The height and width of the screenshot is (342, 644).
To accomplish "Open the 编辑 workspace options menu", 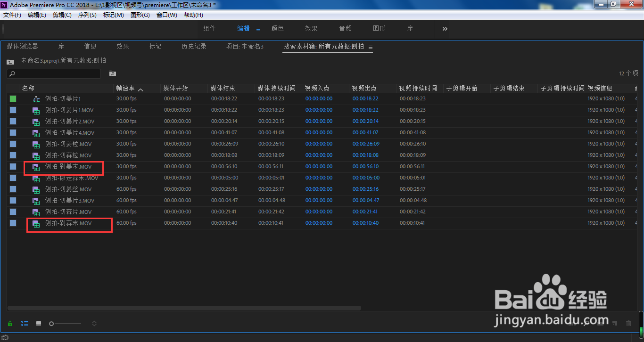I will click(258, 29).
